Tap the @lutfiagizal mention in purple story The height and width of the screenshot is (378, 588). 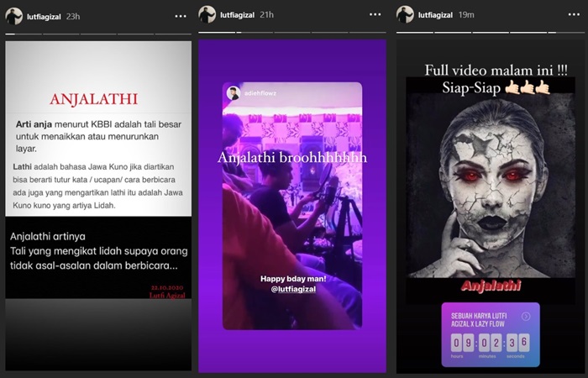293,289
